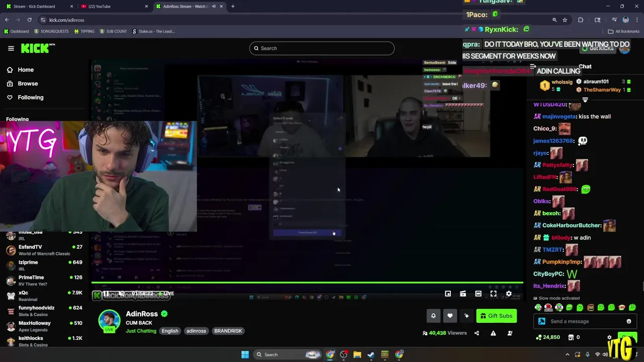Image resolution: width=644 pixels, height=362 pixels.
Task: Open xQc channel in sidebar
Action: [x=43, y=296]
